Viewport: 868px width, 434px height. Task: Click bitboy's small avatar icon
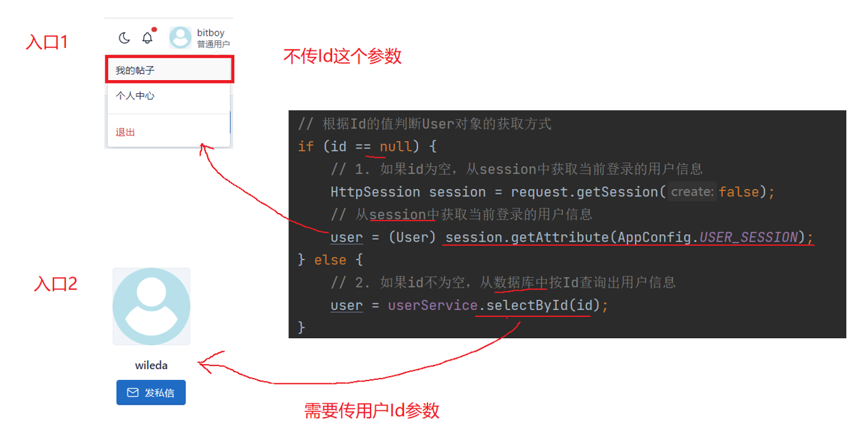(x=180, y=38)
